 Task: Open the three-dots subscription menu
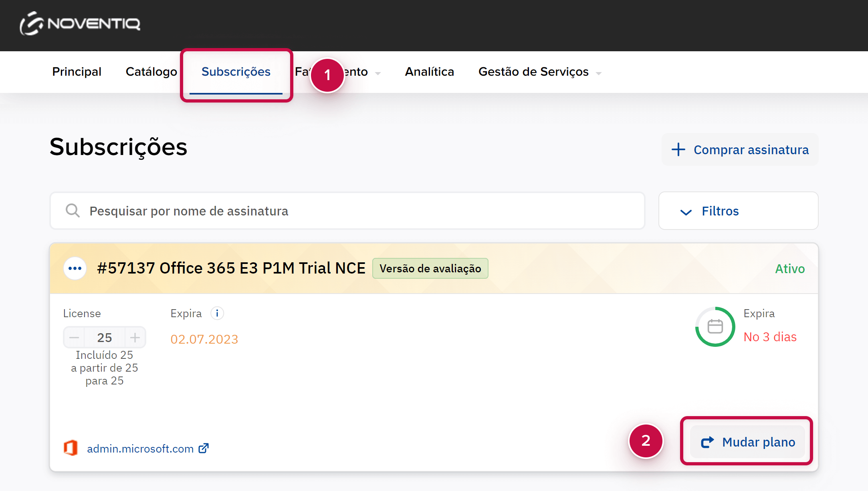(75, 268)
